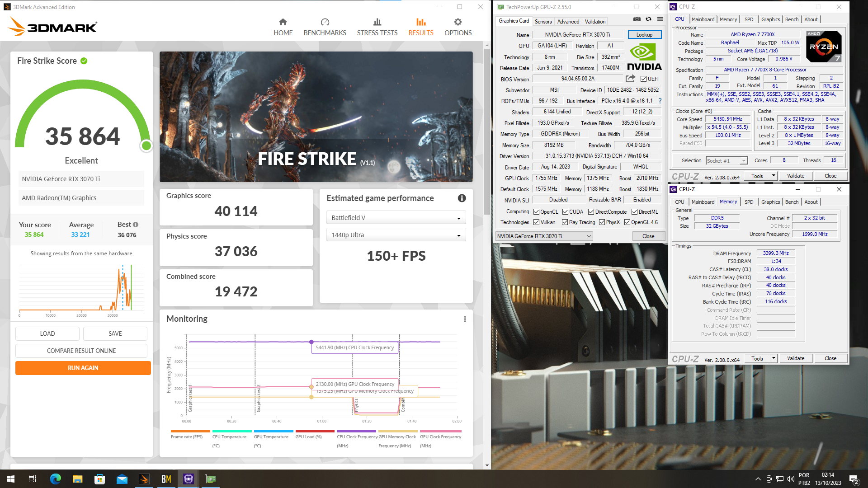This screenshot has width=868, height=488.
Task: Toggle the Vulkan checkbox
Action: click(536, 222)
